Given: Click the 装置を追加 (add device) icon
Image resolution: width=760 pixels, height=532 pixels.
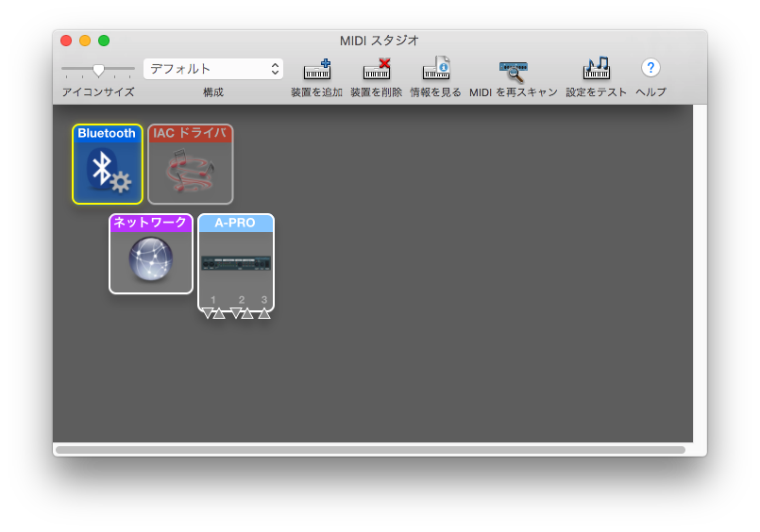Looking at the screenshot, I should click(x=317, y=69).
